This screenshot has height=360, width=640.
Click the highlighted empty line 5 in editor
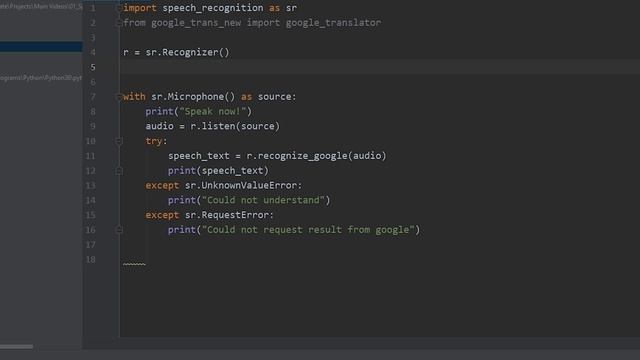click(380, 67)
